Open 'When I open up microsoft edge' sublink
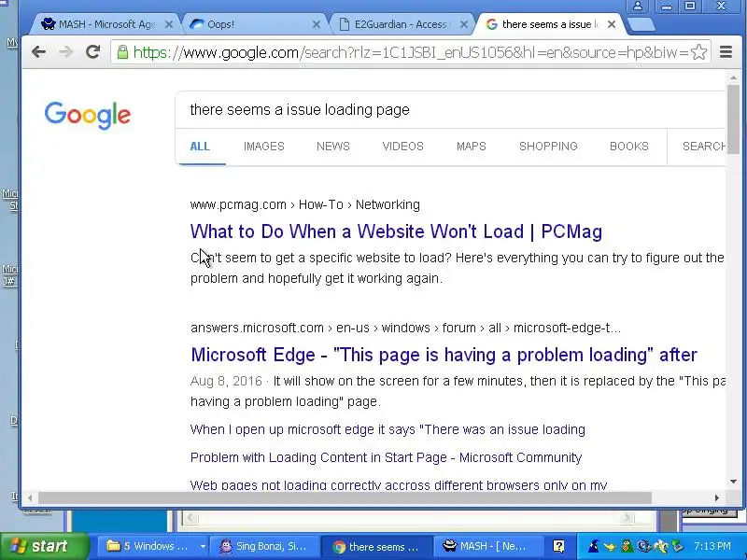Image resolution: width=747 pixels, height=560 pixels. pos(388,429)
